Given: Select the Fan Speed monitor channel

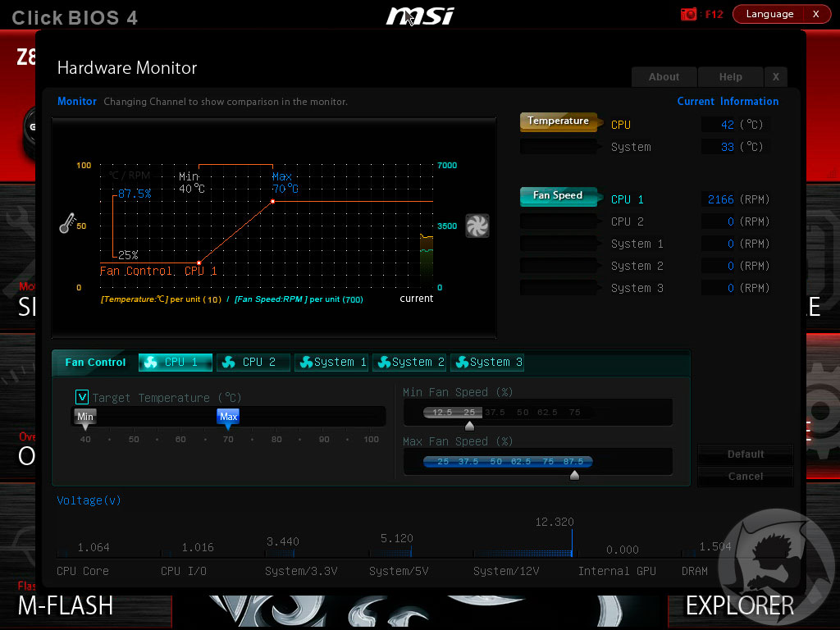Looking at the screenshot, I should pos(559,196).
